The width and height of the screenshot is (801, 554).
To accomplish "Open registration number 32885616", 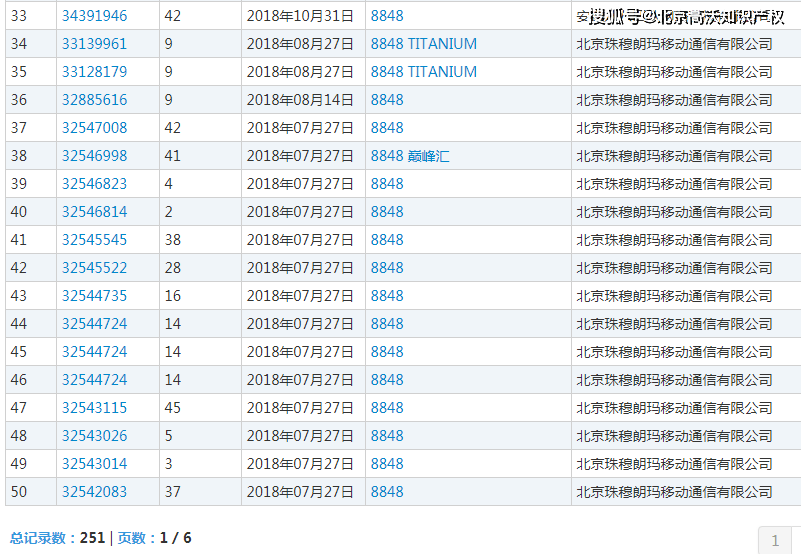I will click(94, 100).
